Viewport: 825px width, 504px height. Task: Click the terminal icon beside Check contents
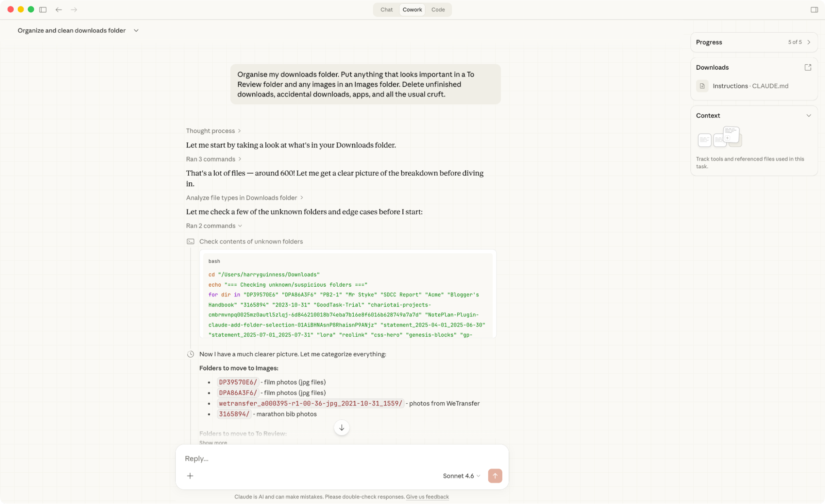tap(190, 241)
